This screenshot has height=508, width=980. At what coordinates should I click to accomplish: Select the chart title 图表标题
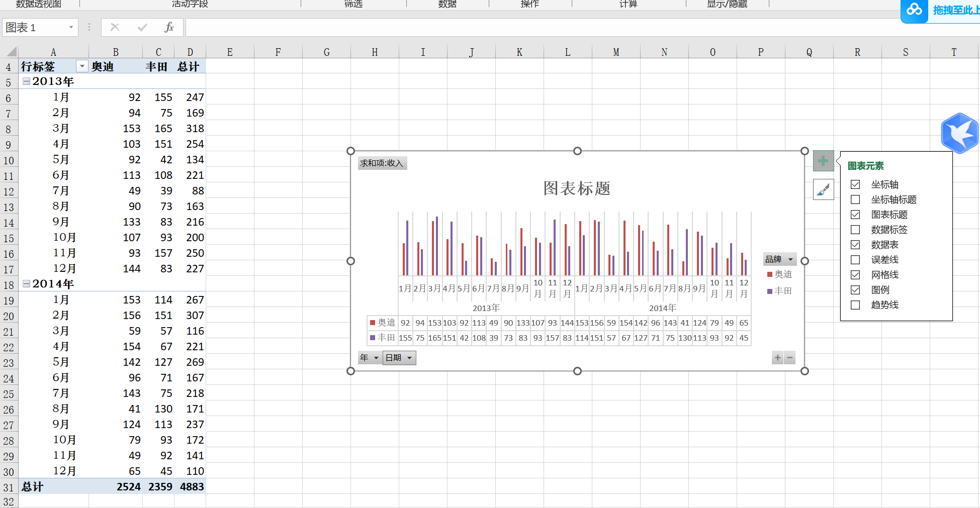(x=577, y=188)
